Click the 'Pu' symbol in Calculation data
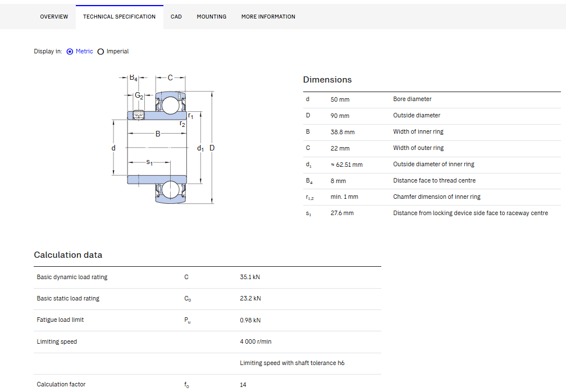 tap(188, 320)
